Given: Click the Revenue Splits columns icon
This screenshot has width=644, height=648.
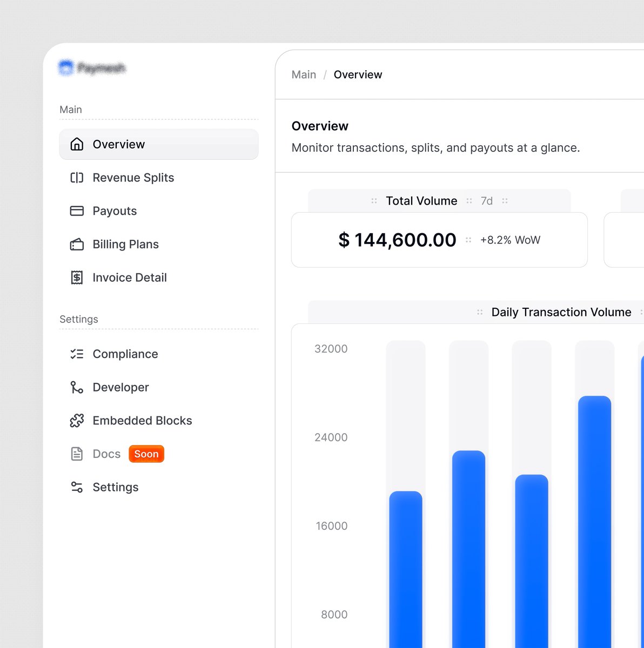Looking at the screenshot, I should (x=77, y=178).
